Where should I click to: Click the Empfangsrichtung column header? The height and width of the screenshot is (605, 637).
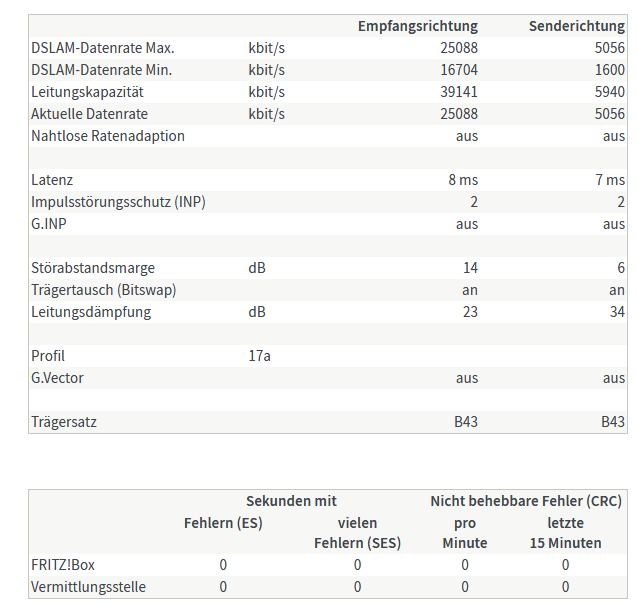tap(418, 26)
